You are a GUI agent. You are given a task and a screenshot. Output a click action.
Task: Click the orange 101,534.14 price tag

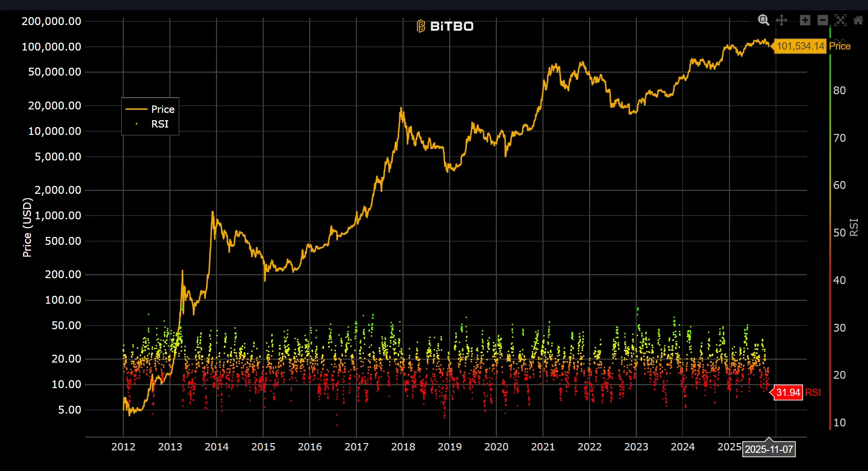pyautogui.click(x=800, y=46)
